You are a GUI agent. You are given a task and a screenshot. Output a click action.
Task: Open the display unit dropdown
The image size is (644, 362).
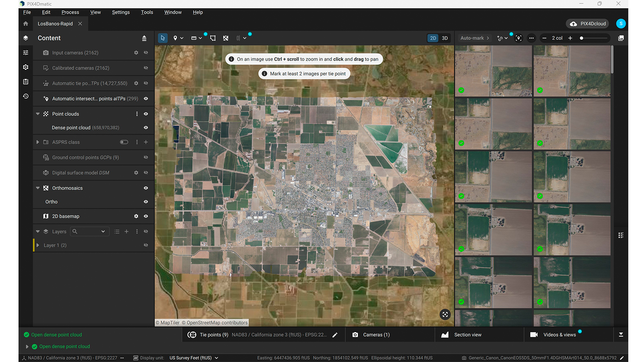point(194,358)
